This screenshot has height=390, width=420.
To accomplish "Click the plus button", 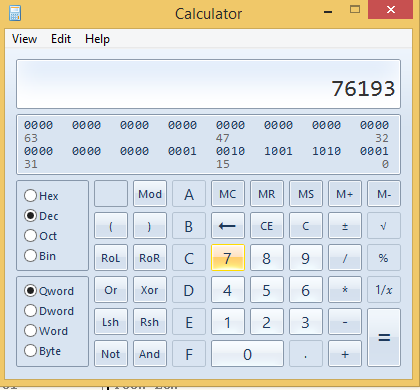I will pyautogui.click(x=345, y=354).
